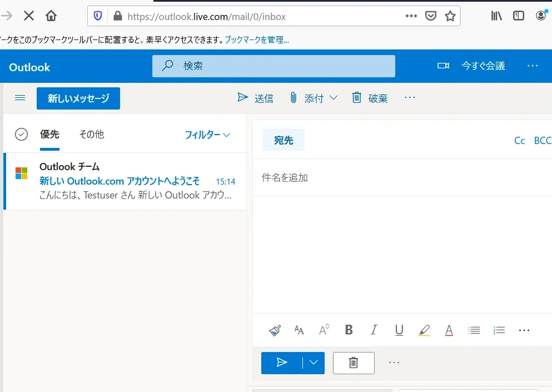552x392 pixels.
Task: Open tracking protection shield in URL bar
Action: 98,16
